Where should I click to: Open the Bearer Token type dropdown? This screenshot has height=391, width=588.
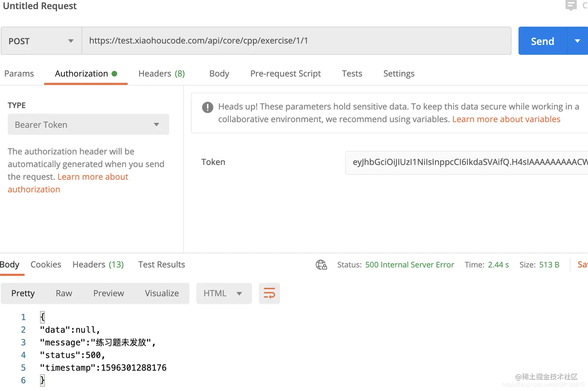(88, 124)
